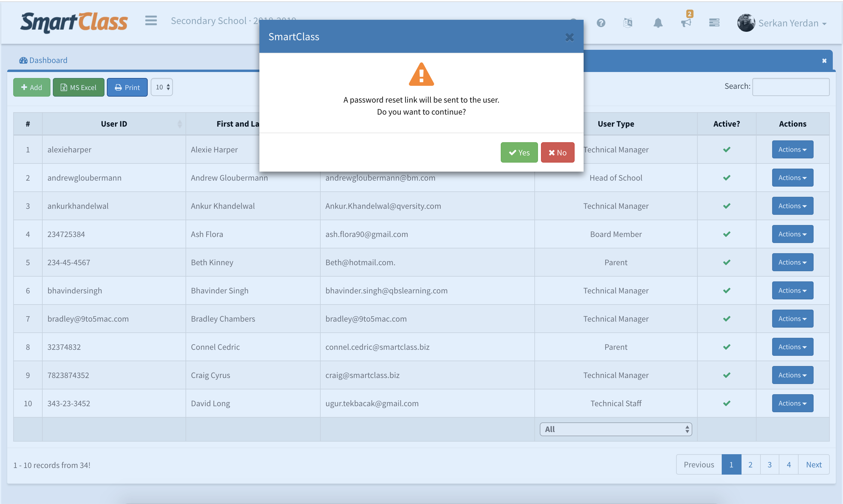This screenshot has height=504, width=843.
Task: Click Technical Staff user type cell
Action: 616,403
